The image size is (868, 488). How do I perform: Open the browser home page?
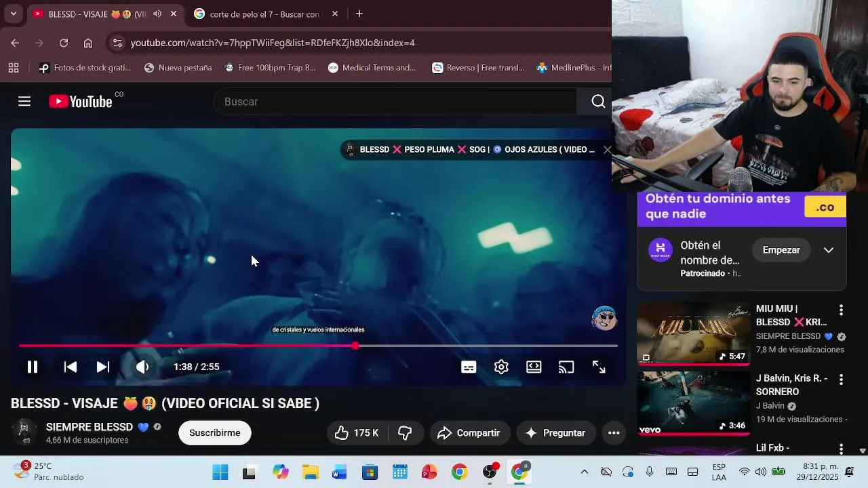tap(88, 43)
